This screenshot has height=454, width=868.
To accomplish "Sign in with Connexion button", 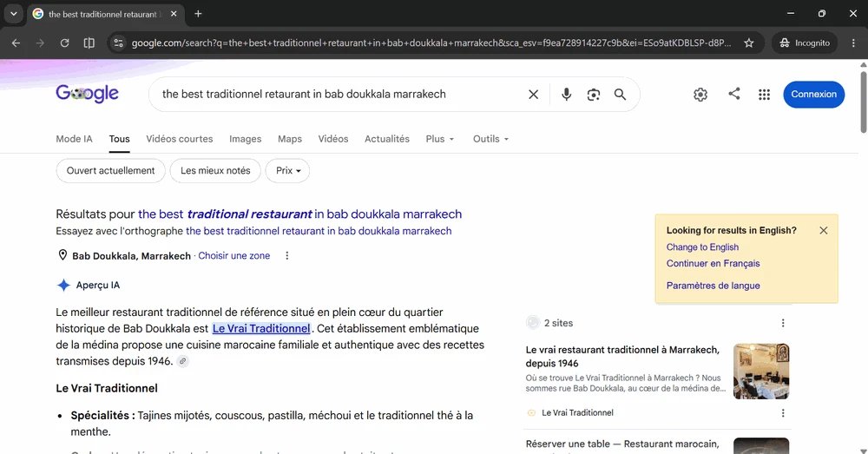I will [x=814, y=94].
